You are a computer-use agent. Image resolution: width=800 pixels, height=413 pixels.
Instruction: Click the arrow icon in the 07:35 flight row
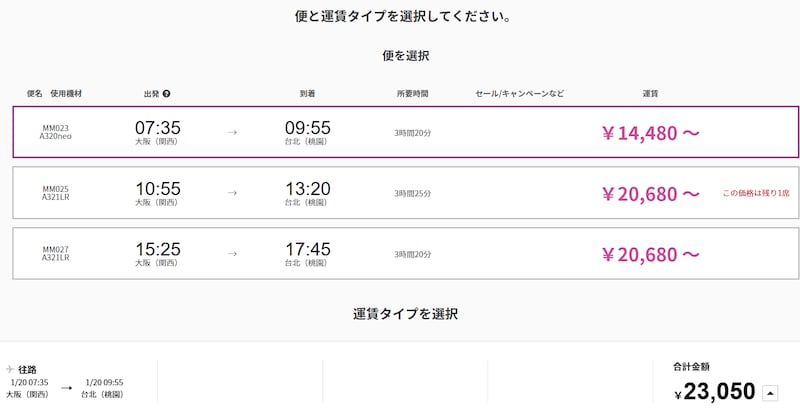232,132
